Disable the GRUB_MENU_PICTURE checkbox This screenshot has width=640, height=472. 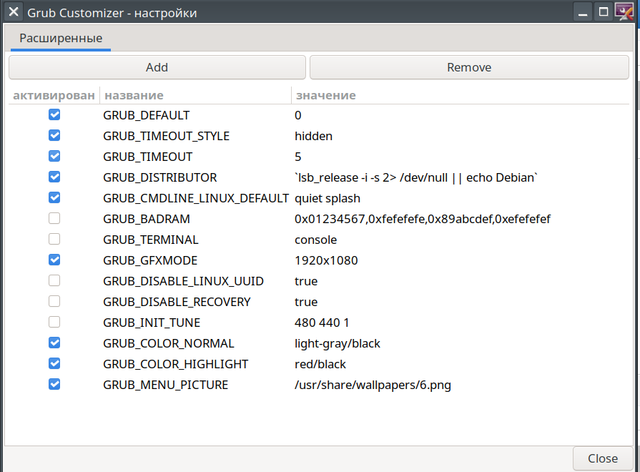[x=54, y=384]
